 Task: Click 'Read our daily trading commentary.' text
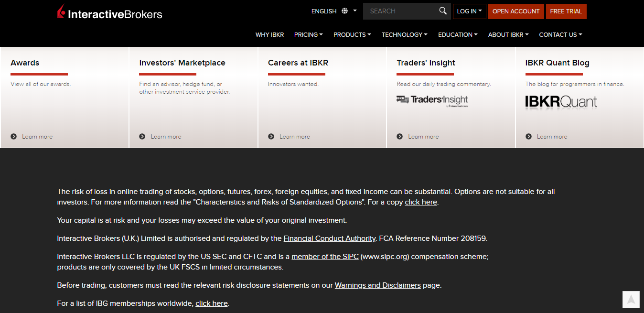tap(444, 84)
